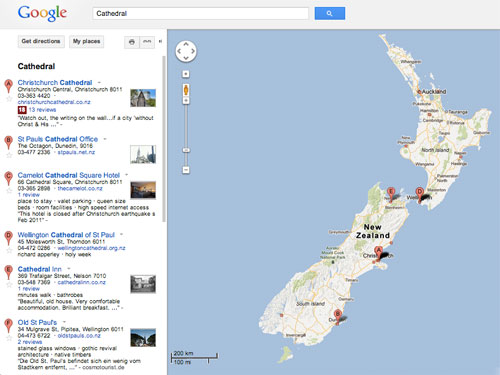The height and width of the screenshot is (375, 500).
Task: Open the Wellington Cathedral of St Paul link
Action: tap(66, 235)
